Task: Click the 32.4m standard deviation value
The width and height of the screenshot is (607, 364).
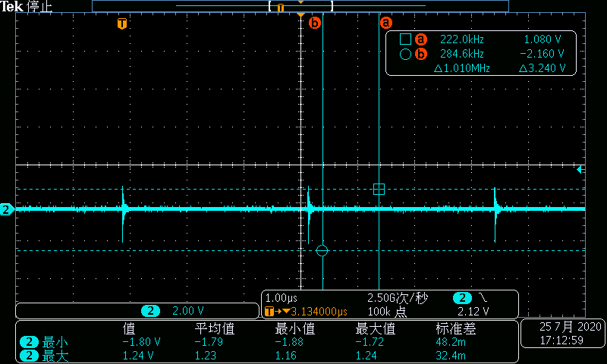Action: point(451,355)
